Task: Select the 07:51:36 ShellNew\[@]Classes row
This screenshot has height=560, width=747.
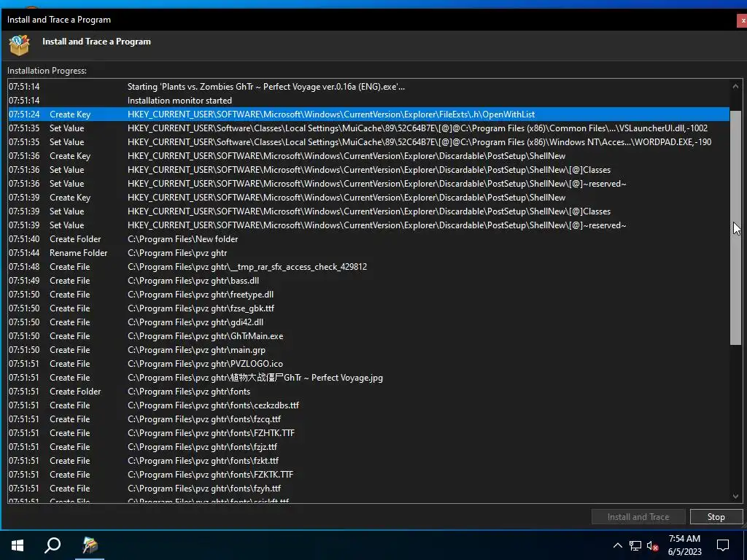Action: pos(368,169)
